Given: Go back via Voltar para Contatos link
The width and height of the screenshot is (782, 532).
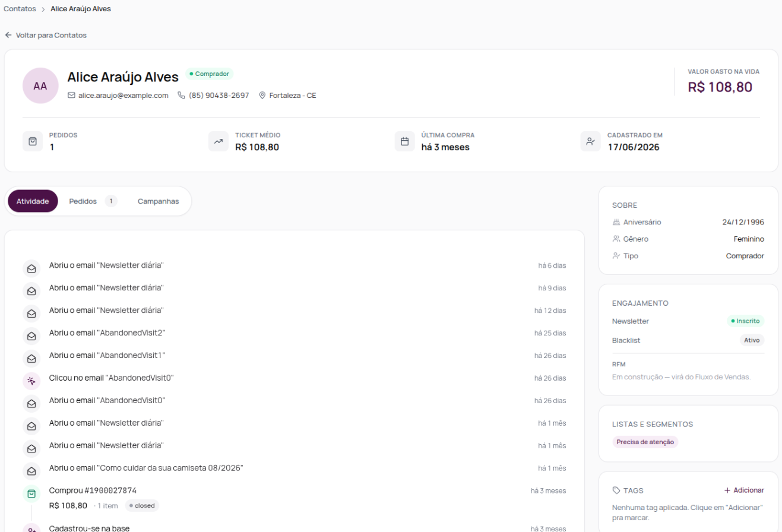Looking at the screenshot, I should (x=46, y=35).
